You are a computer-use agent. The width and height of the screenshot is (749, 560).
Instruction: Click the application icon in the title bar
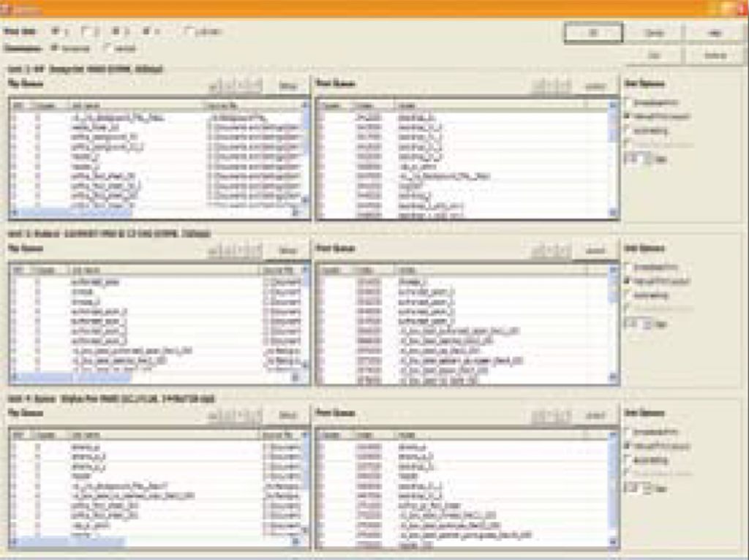tap(7, 6)
